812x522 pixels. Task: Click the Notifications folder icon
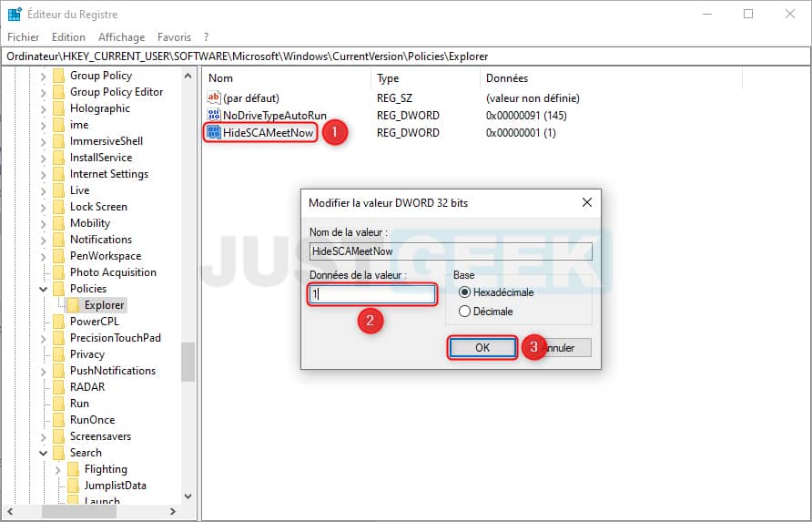(x=59, y=240)
